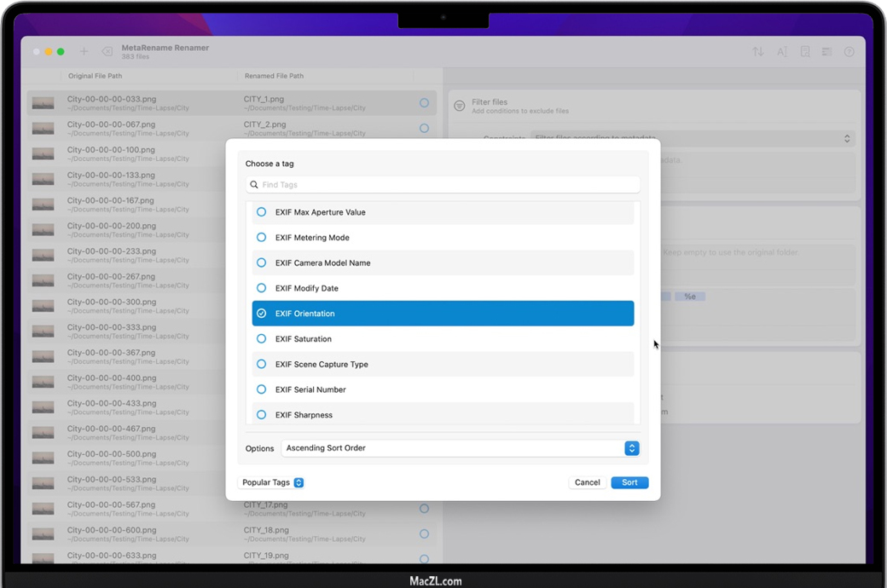Open the Ascending Sort Order dropdown
Screen dimensions: 887x588
[x=631, y=448]
